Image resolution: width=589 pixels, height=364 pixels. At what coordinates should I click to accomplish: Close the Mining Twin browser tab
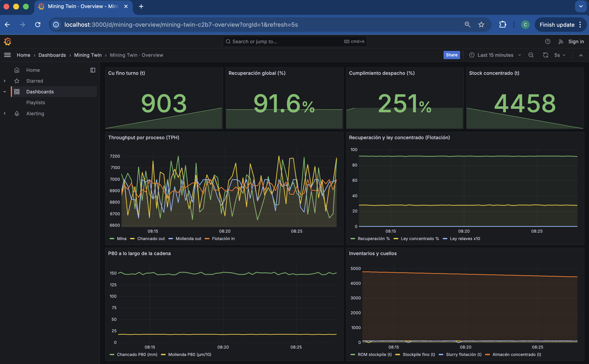(x=126, y=7)
